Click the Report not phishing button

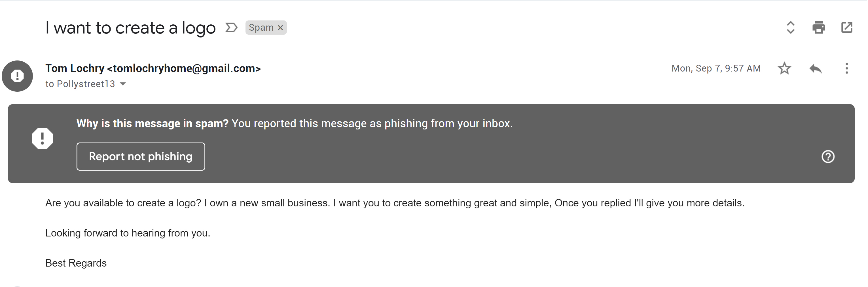141,156
